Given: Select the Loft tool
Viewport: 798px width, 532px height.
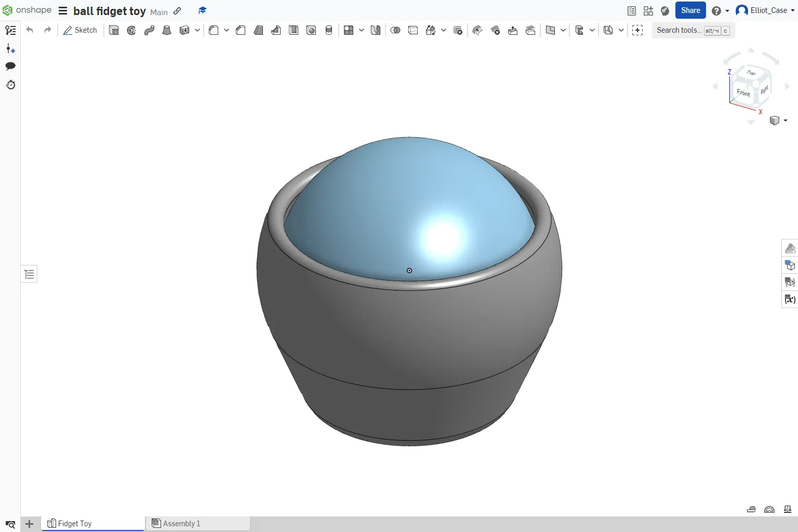Looking at the screenshot, I should point(167,30).
